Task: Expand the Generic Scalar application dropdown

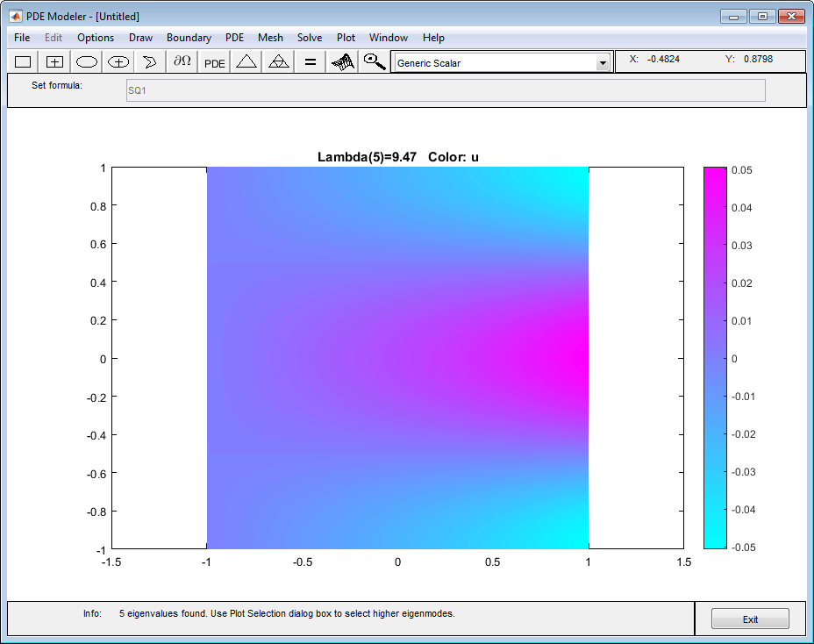Action: [x=603, y=63]
